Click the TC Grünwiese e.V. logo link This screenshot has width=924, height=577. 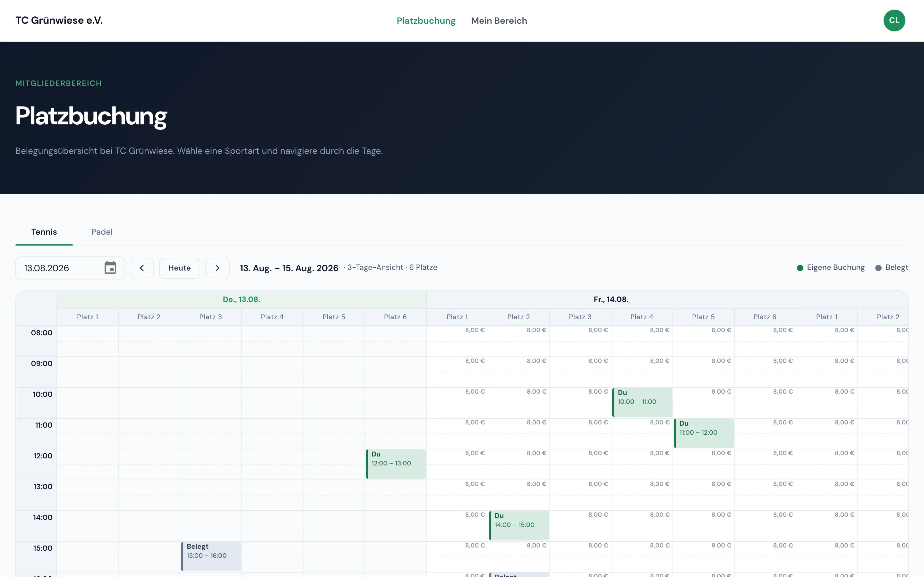pos(59,20)
